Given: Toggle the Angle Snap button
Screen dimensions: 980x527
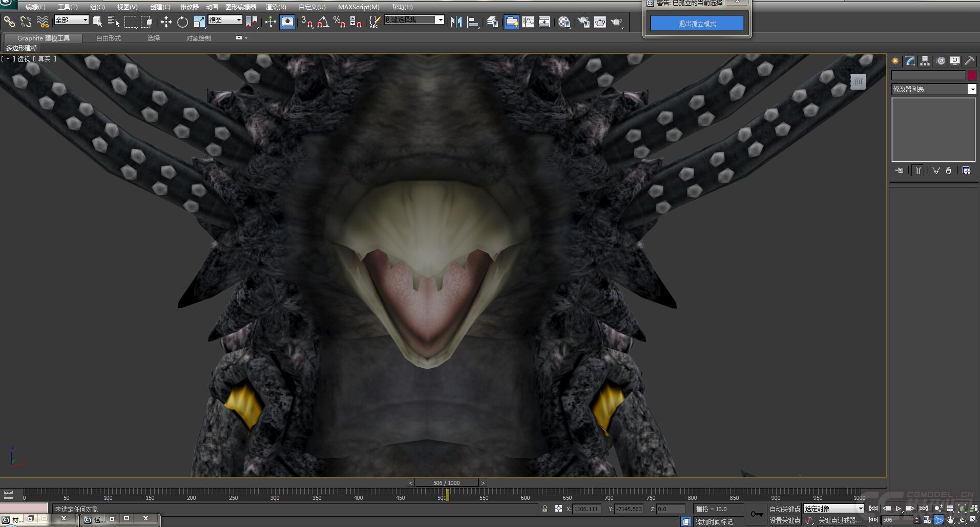Looking at the screenshot, I should (x=323, y=22).
